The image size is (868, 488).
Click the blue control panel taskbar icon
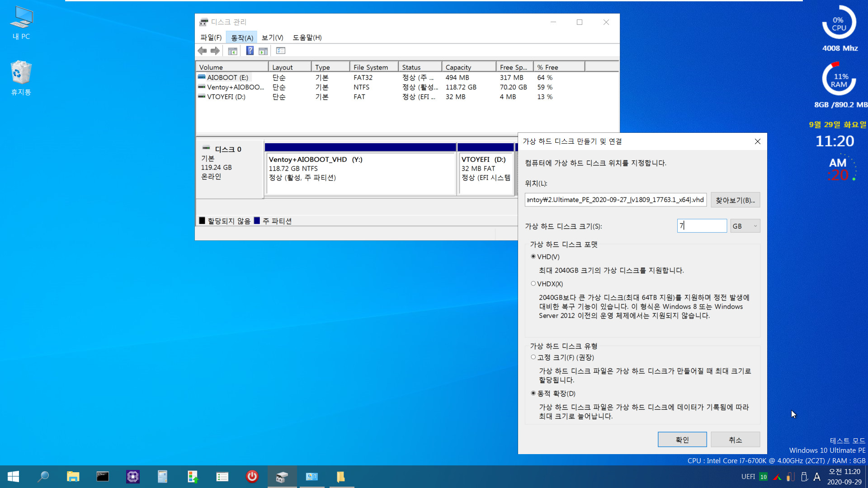[x=312, y=477]
